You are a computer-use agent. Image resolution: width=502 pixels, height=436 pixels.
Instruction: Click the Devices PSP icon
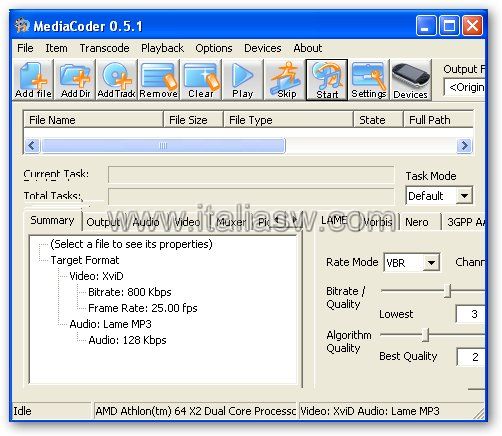(x=411, y=80)
